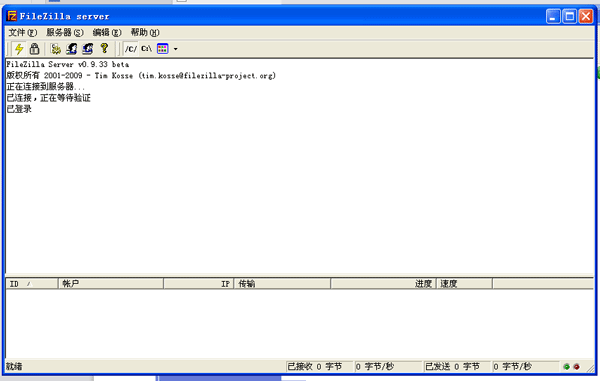Image resolution: width=600 pixels, height=381 pixels.
Task: Open server settings gear icon
Action: [56, 49]
